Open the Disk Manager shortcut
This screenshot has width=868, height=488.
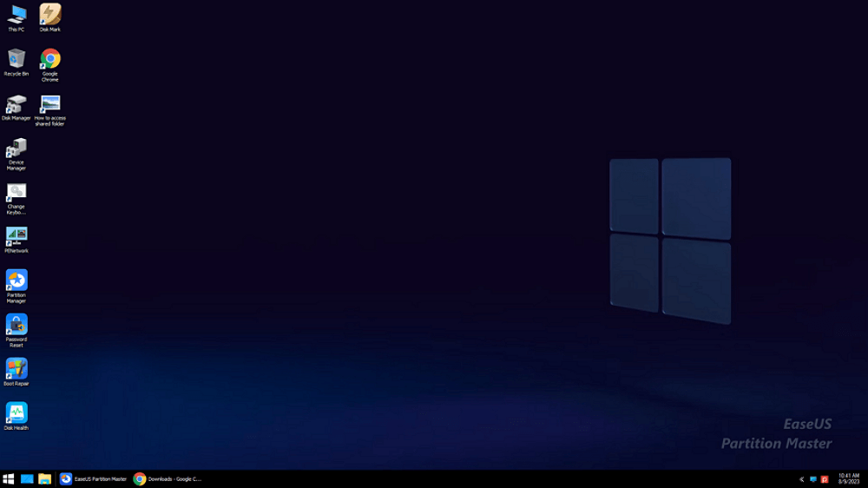pyautogui.click(x=16, y=107)
